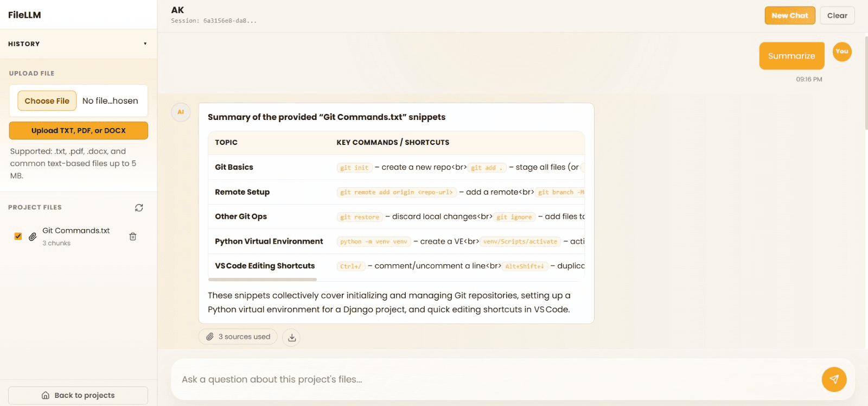Screen dimensions: 868x406
Task: Click the paperclip icon beside Git Commands.txt
Action: point(33,237)
